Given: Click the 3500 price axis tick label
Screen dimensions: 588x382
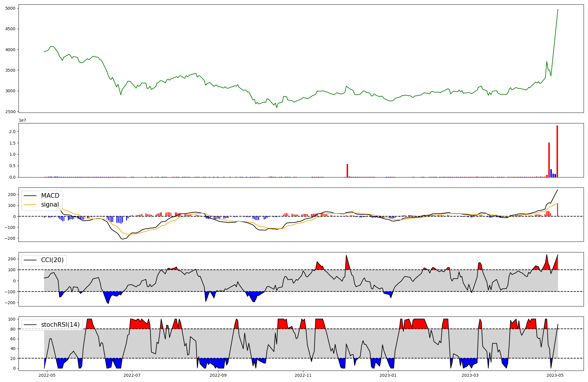Looking at the screenshot, I should tap(11, 70).
